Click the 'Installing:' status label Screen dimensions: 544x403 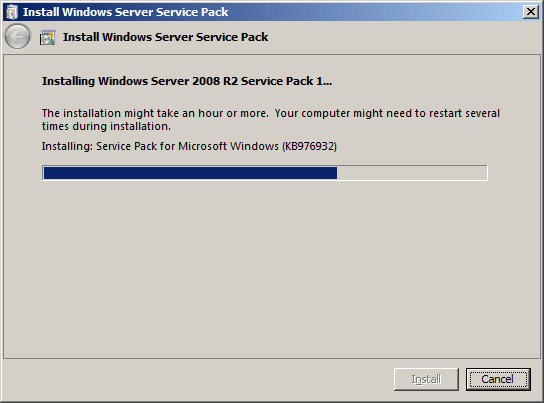[67, 146]
